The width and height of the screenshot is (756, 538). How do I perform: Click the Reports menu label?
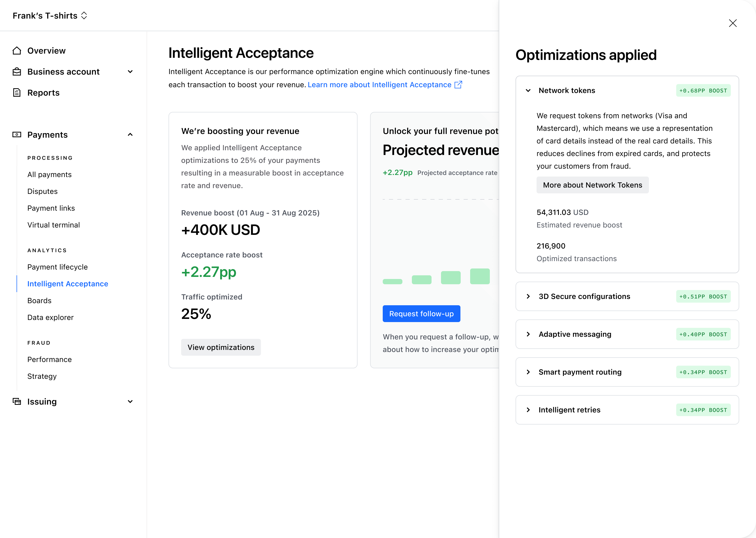point(43,93)
